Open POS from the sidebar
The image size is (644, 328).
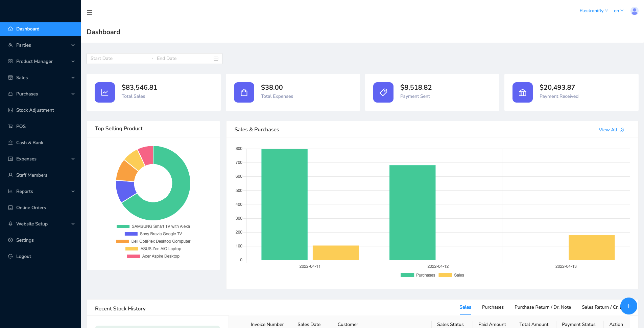[41, 126]
